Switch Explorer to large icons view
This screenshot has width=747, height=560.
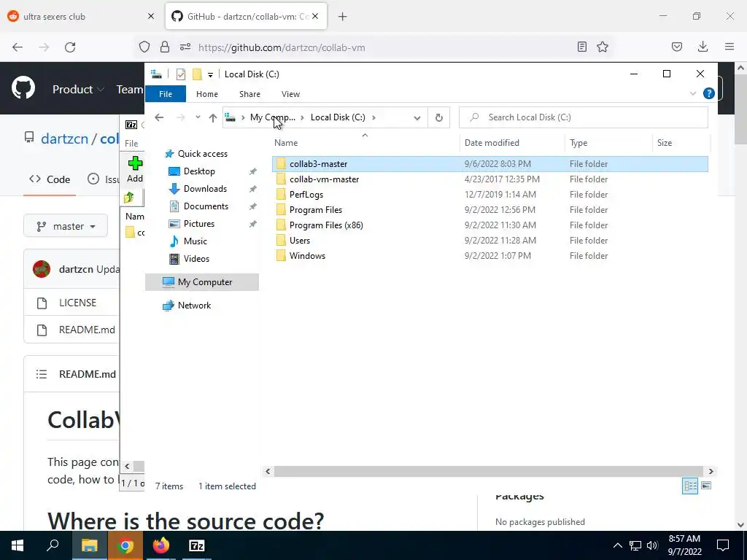(x=706, y=486)
